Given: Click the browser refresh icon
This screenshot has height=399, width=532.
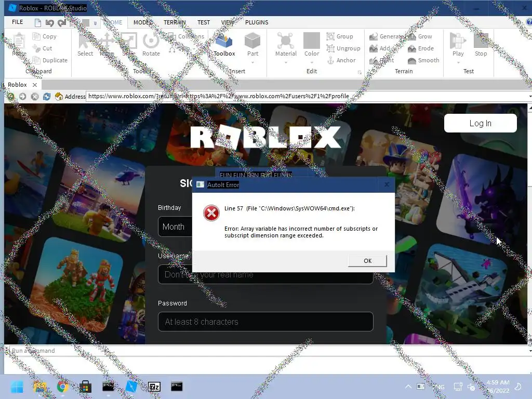Looking at the screenshot, I should (x=46, y=96).
